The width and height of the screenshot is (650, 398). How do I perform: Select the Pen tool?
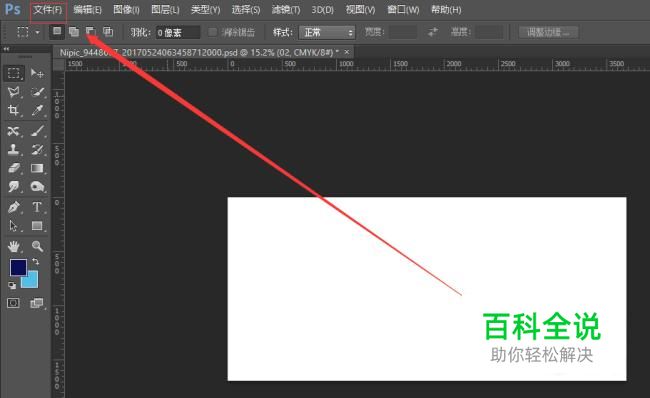(14, 207)
